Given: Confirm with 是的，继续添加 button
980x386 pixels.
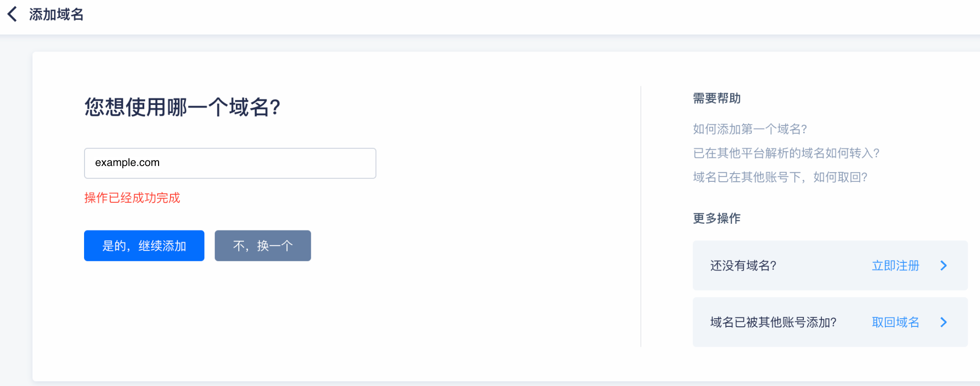Looking at the screenshot, I should tap(144, 246).
